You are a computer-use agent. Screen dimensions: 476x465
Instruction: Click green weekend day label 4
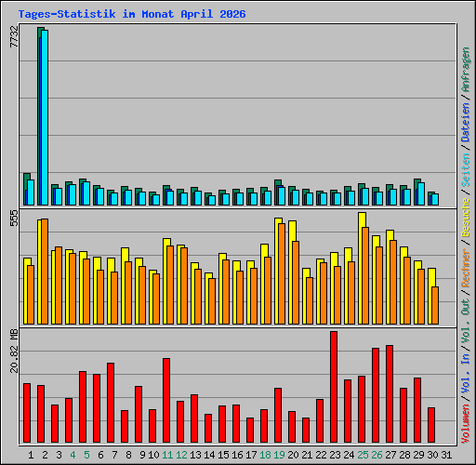point(73,455)
